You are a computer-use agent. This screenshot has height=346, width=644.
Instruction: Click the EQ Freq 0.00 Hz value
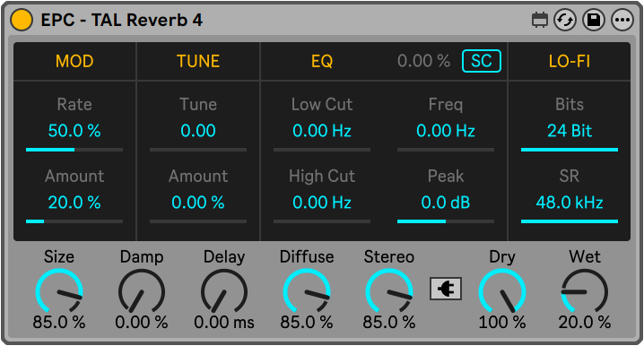click(x=446, y=131)
